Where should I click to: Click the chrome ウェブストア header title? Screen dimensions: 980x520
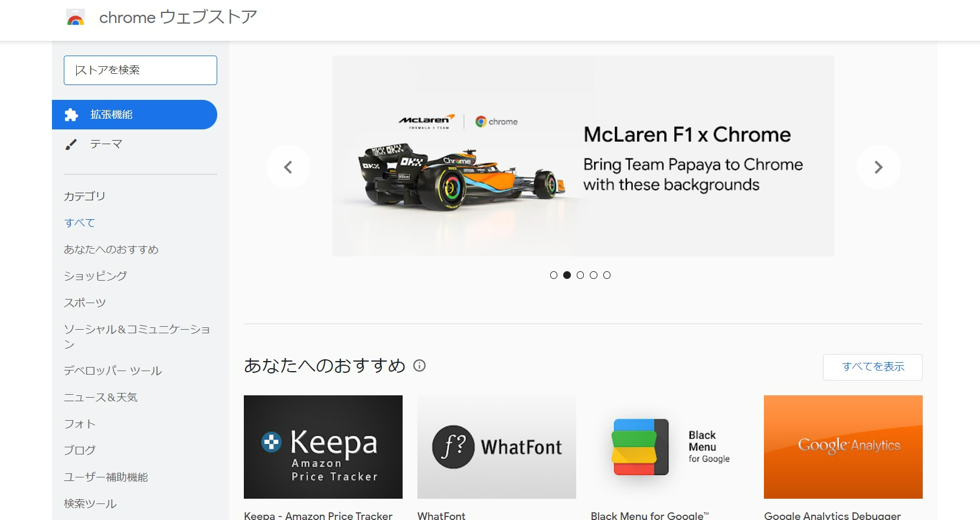click(178, 18)
